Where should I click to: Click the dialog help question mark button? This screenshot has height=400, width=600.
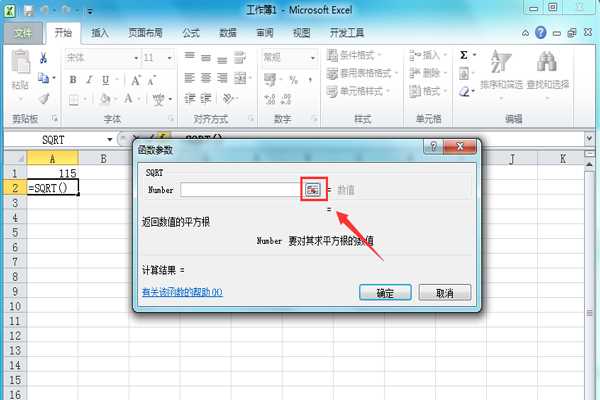433,147
